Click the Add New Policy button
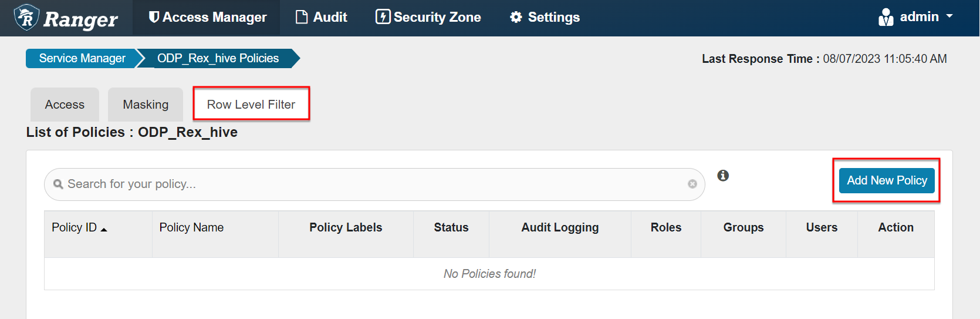 point(887,180)
